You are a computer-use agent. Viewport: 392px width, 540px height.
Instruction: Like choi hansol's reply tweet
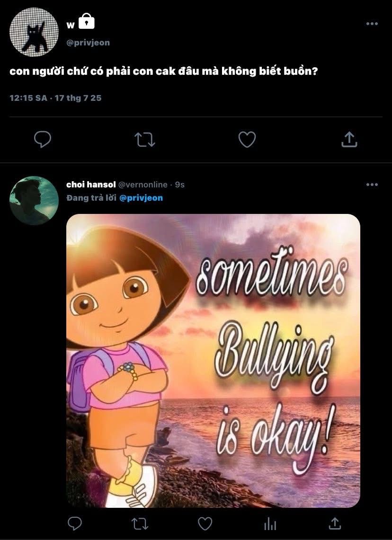205,523
